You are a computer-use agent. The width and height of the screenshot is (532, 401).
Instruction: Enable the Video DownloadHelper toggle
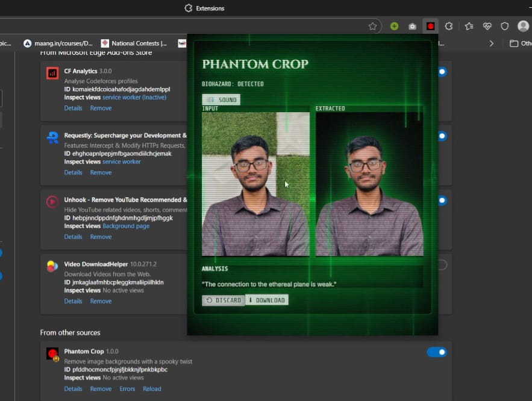442,265
